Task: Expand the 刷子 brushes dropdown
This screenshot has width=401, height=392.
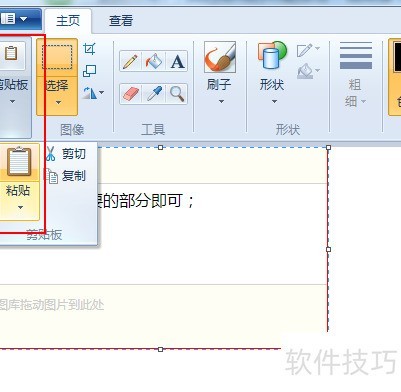Action: (221, 101)
